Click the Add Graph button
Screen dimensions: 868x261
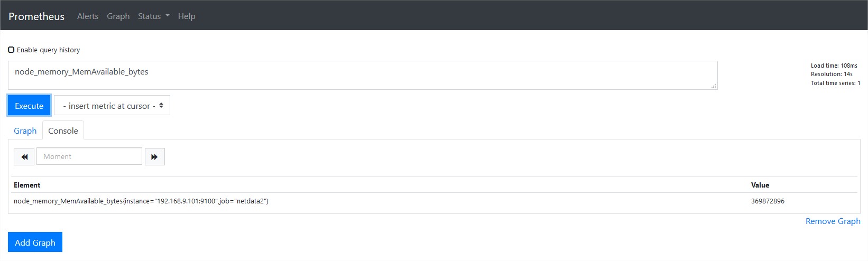(x=35, y=243)
